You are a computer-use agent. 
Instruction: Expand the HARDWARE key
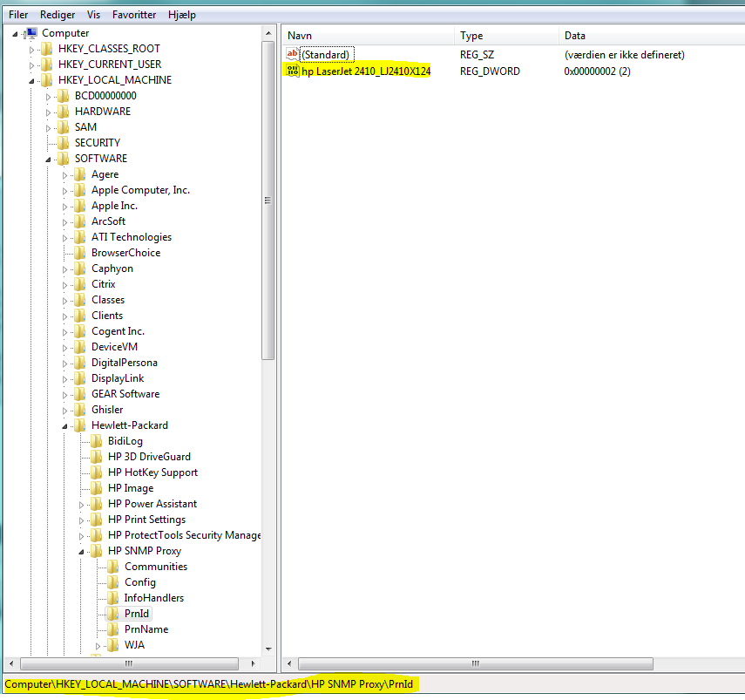[x=48, y=112]
